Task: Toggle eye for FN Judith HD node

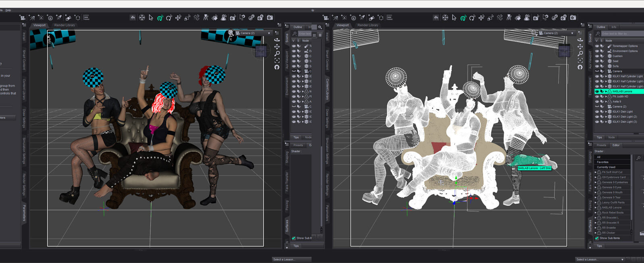Action: pyautogui.click(x=597, y=96)
